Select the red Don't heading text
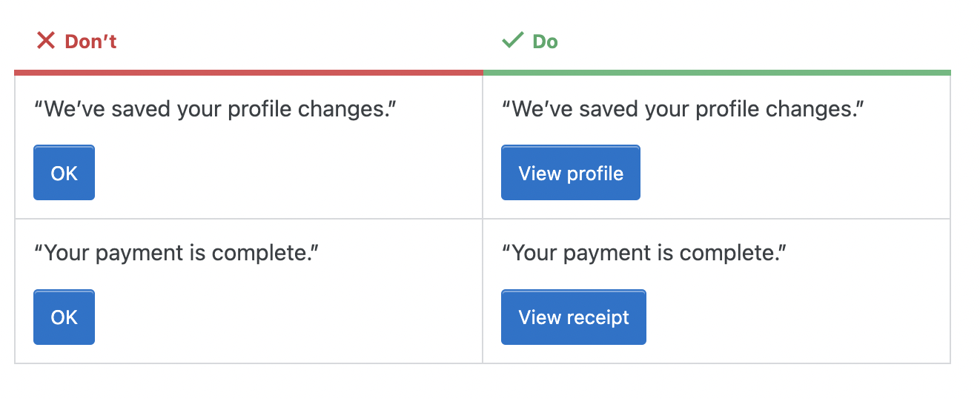The height and width of the screenshot is (399, 980). point(90,42)
